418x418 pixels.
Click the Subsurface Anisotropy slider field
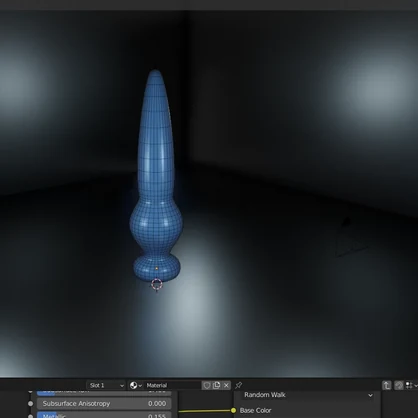(x=104, y=404)
